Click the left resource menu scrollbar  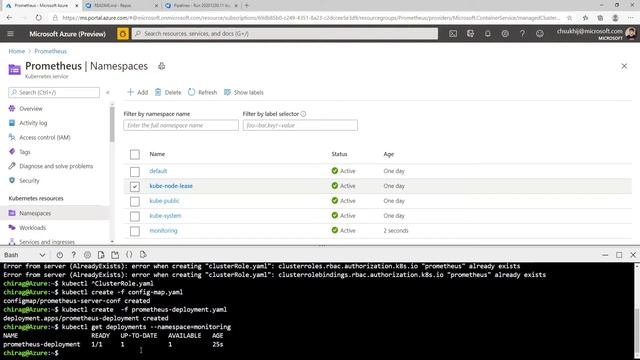pyautogui.click(x=112, y=124)
